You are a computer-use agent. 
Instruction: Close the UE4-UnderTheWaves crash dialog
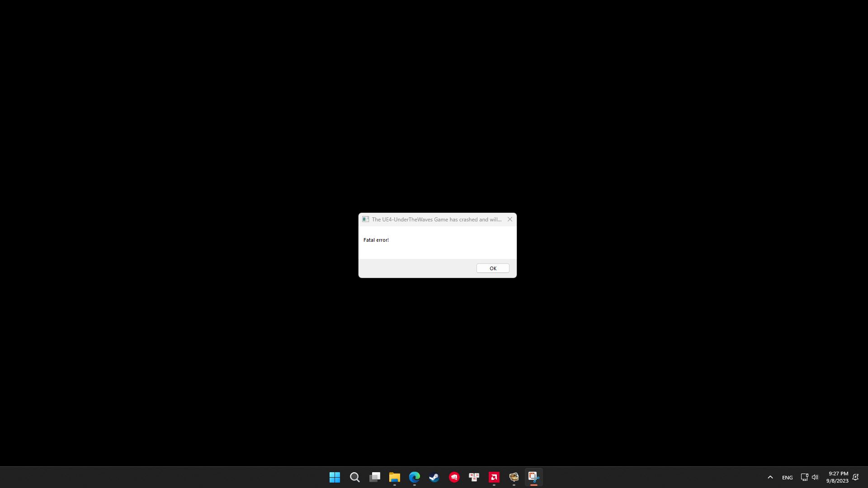coord(509,219)
